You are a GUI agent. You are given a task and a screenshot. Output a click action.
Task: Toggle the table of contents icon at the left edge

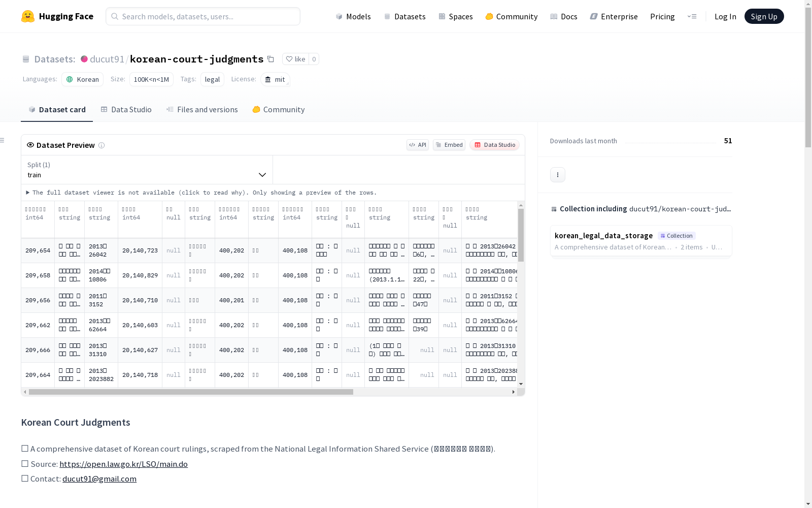[3, 140]
